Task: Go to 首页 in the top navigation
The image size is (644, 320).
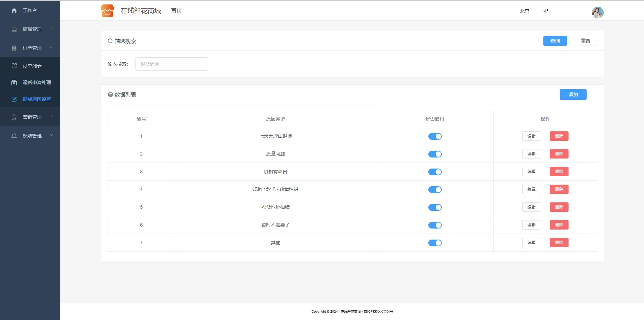Action: [x=176, y=11]
